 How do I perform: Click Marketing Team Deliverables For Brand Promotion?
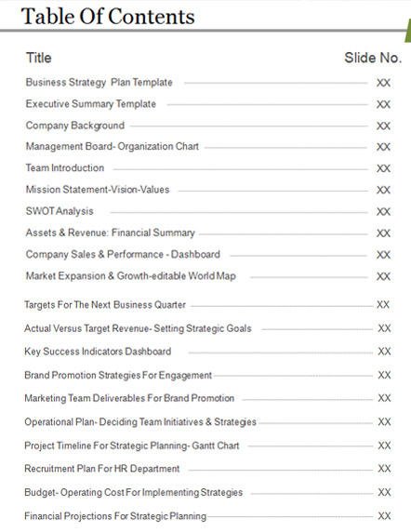(129, 398)
